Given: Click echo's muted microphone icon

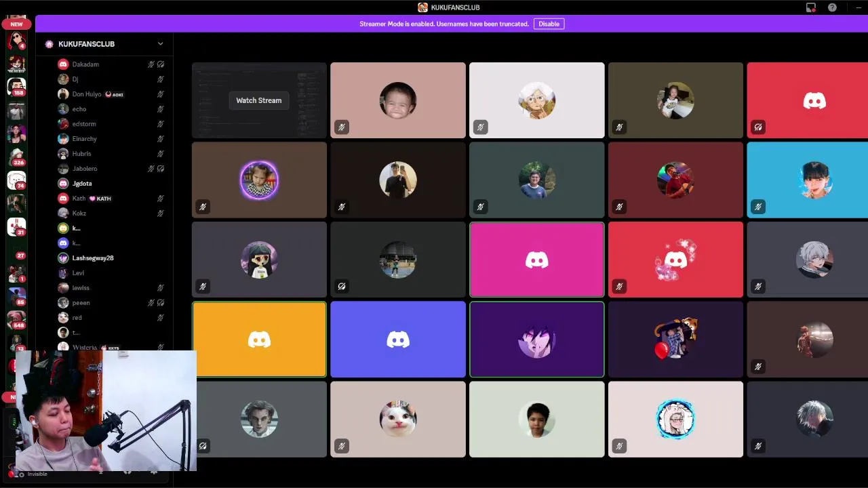Looking at the screenshot, I should [x=161, y=109].
